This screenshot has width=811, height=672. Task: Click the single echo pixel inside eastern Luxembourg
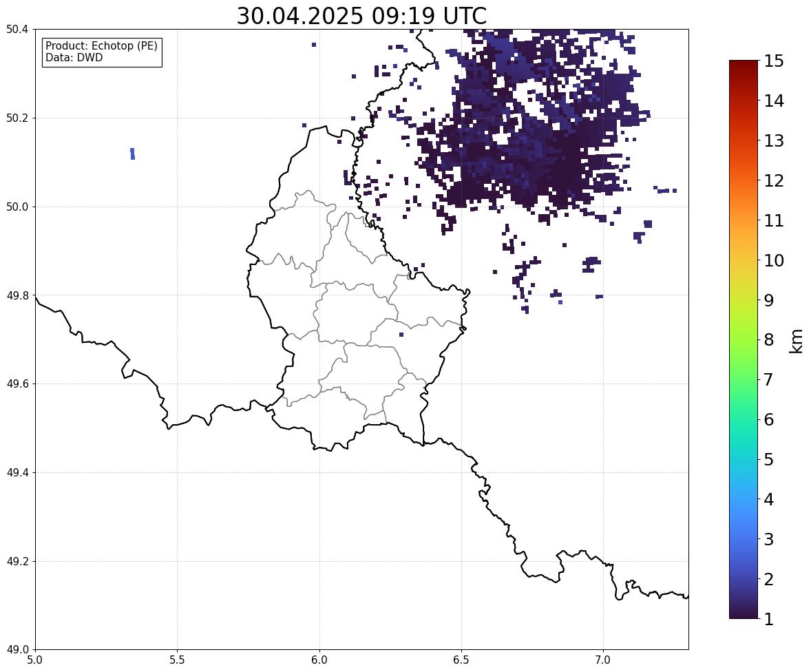click(x=401, y=335)
